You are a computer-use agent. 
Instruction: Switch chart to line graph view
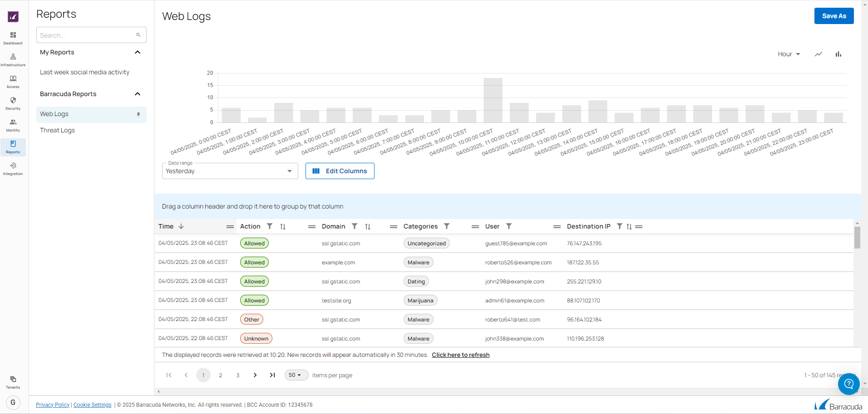(818, 54)
